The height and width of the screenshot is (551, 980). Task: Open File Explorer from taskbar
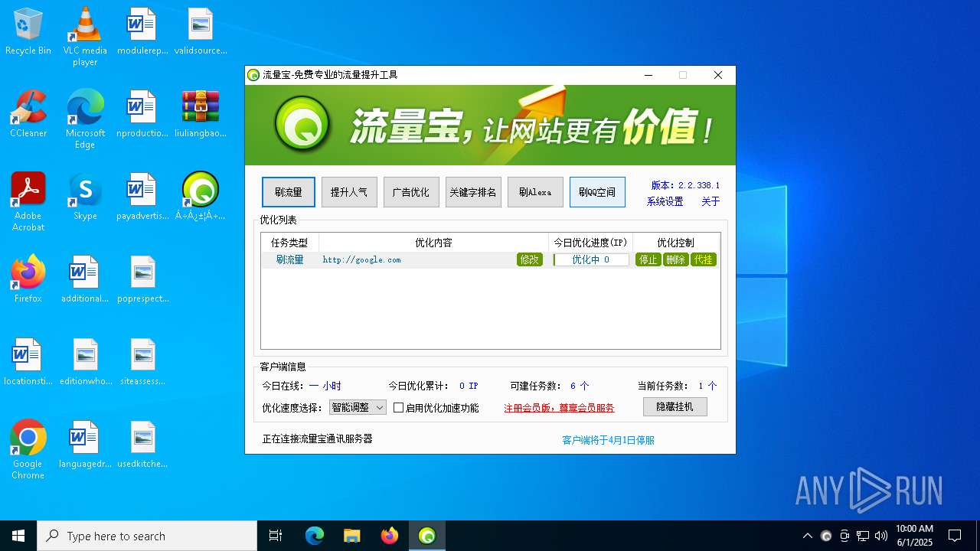pos(352,536)
